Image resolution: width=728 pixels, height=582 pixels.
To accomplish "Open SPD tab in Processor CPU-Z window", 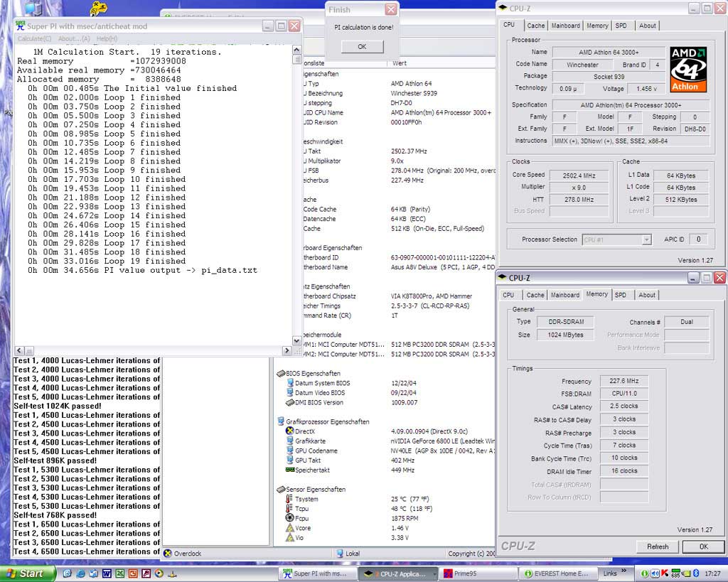I will 621,26.
